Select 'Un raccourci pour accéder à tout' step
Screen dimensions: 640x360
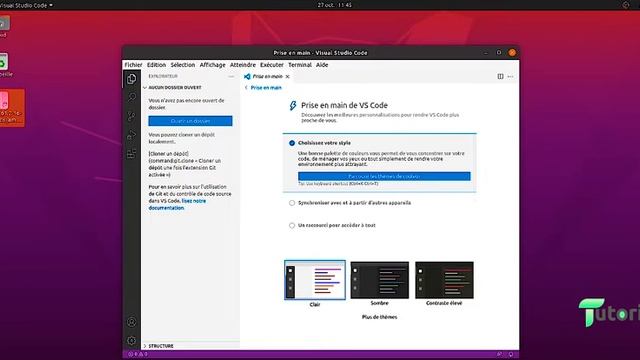(x=332, y=225)
